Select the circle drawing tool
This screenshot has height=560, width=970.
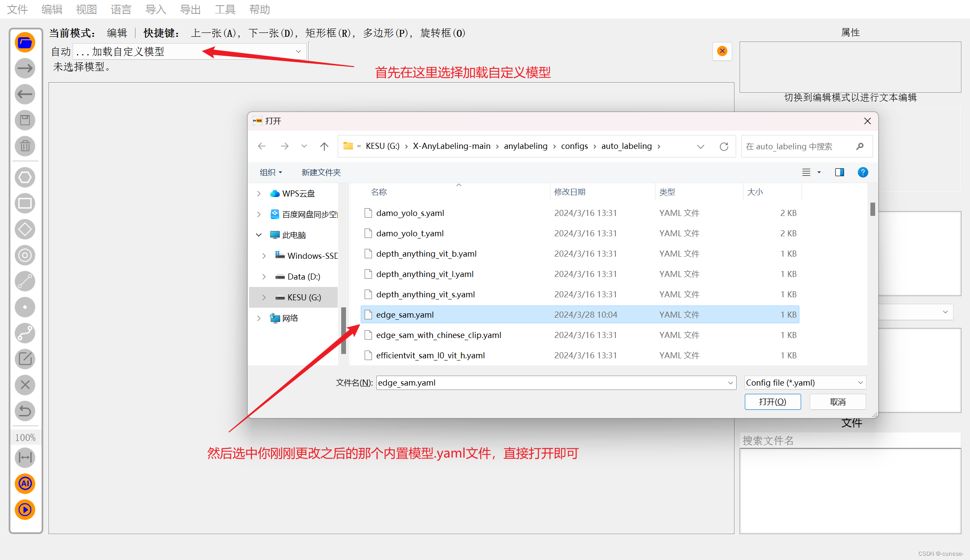[25, 255]
